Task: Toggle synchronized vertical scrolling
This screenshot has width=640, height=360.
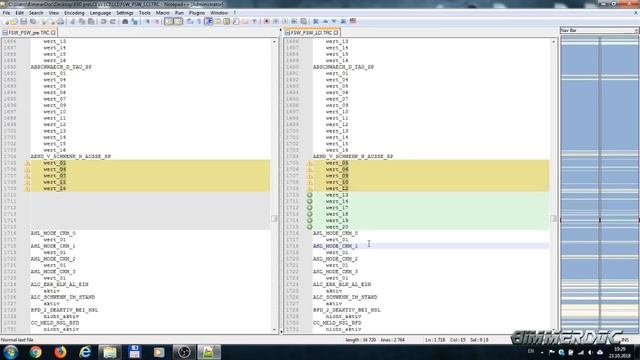Action: [169, 21]
